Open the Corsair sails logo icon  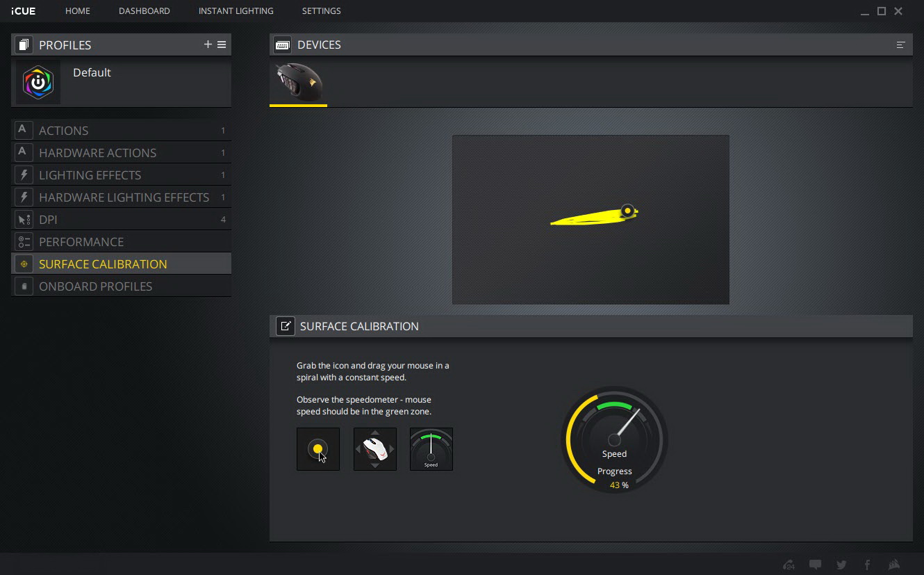pos(895,565)
